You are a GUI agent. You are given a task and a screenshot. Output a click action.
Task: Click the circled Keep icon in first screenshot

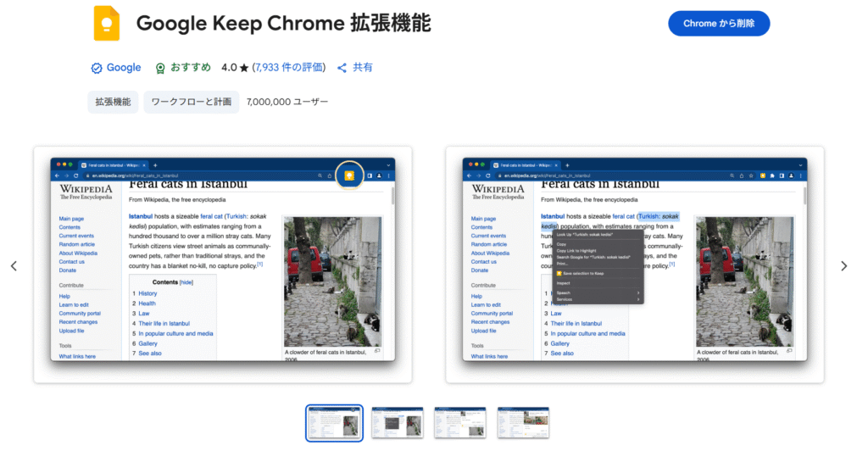(348, 175)
